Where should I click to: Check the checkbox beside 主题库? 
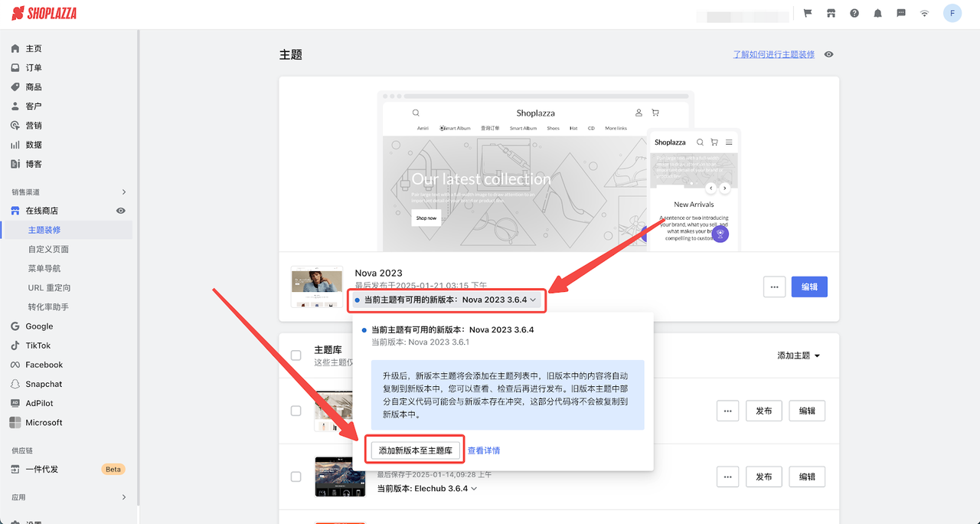point(296,355)
